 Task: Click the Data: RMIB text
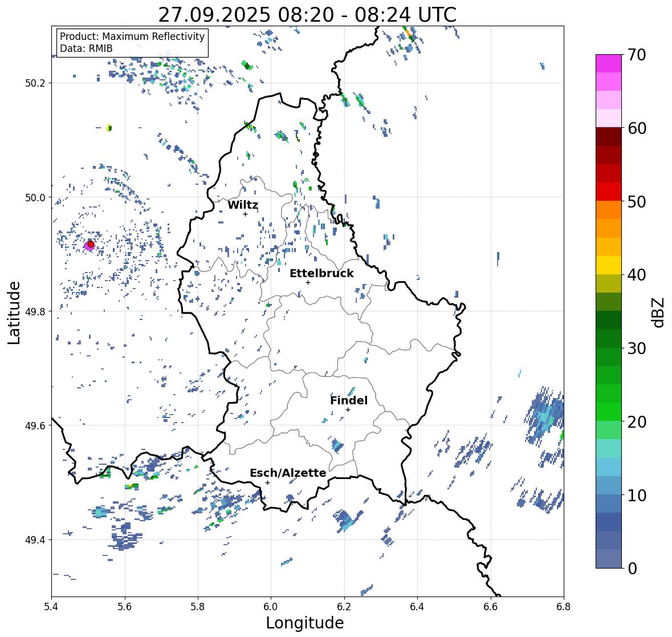[86, 48]
